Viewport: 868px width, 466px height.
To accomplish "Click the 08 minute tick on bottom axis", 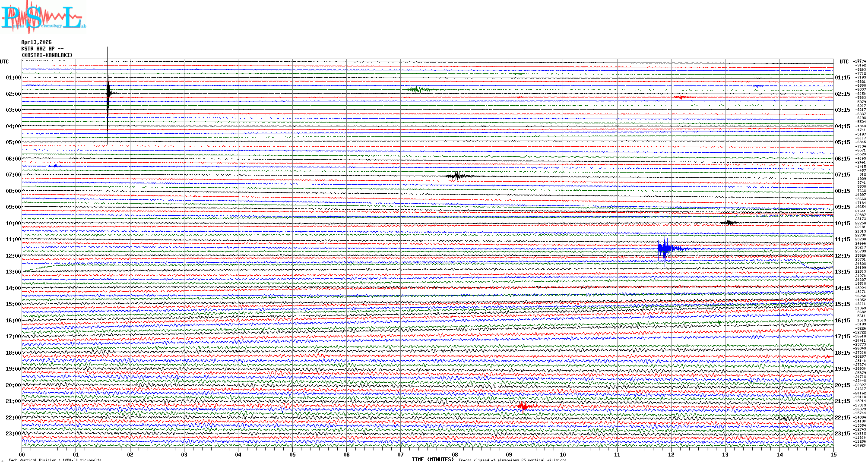I will tap(455, 454).
